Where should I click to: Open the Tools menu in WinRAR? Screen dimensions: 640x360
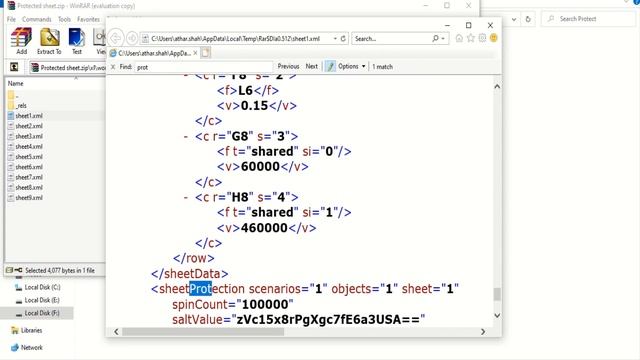point(64,19)
